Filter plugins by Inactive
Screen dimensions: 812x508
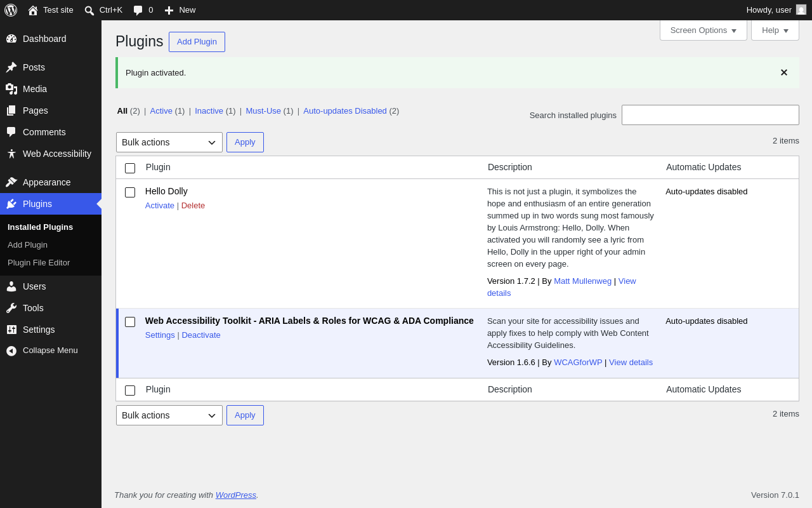pos(209,110)
